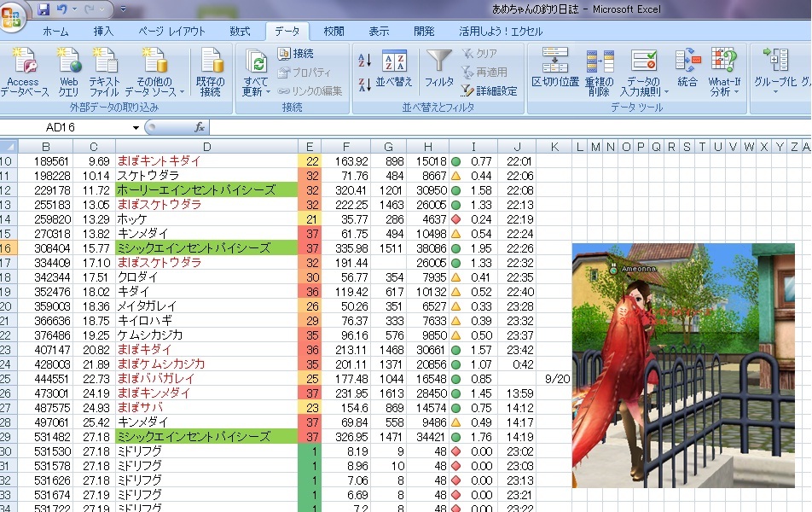Switch to 挿入 ribbon tab
Image resolution: width=812 pixels, height=512 pixels.
point(103,31)
